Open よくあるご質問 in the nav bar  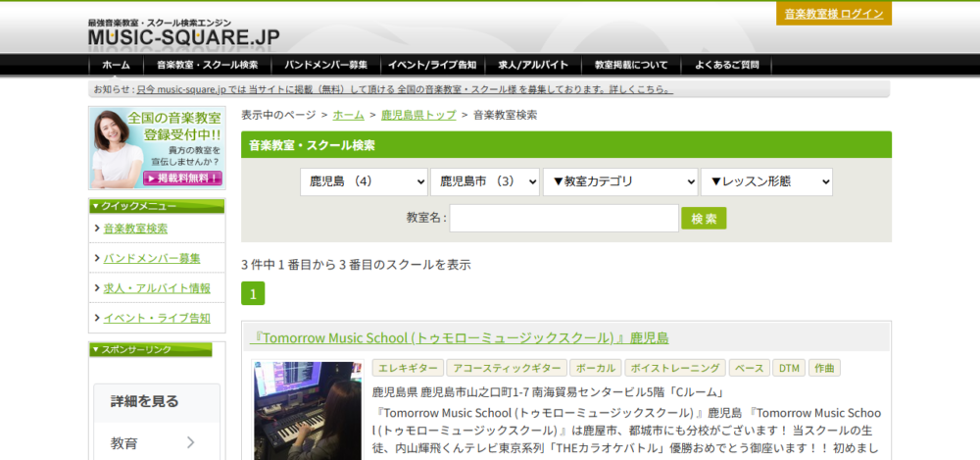[725, 65]
